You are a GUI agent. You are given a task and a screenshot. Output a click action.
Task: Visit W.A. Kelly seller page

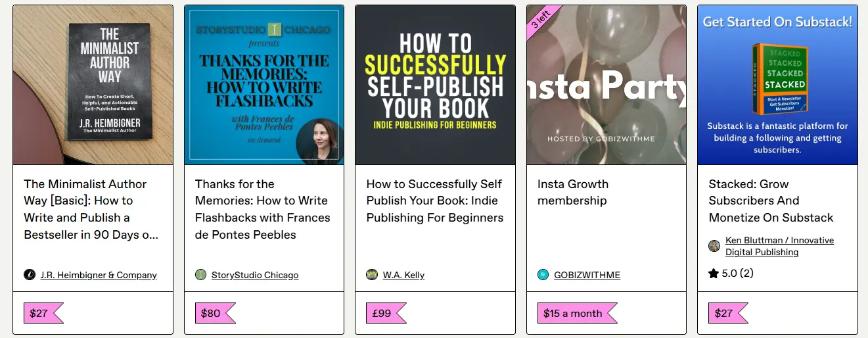click(403, 275)
